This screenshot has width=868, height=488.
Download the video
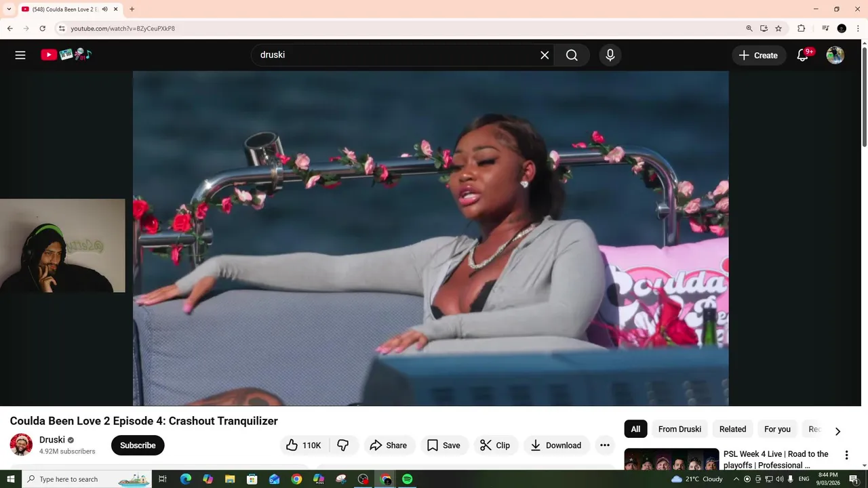click(556, 445)
